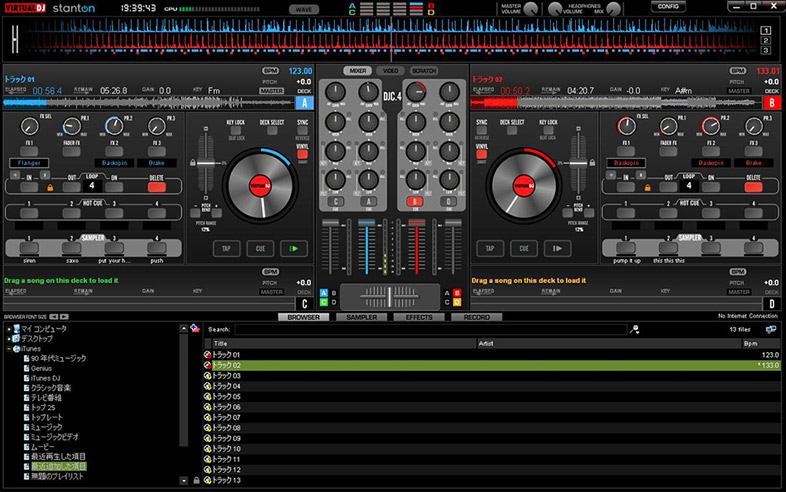Viewport: 786px width, 492px height.
Task: Click the favorite folder star icon
Action: [x=195, y=329]
